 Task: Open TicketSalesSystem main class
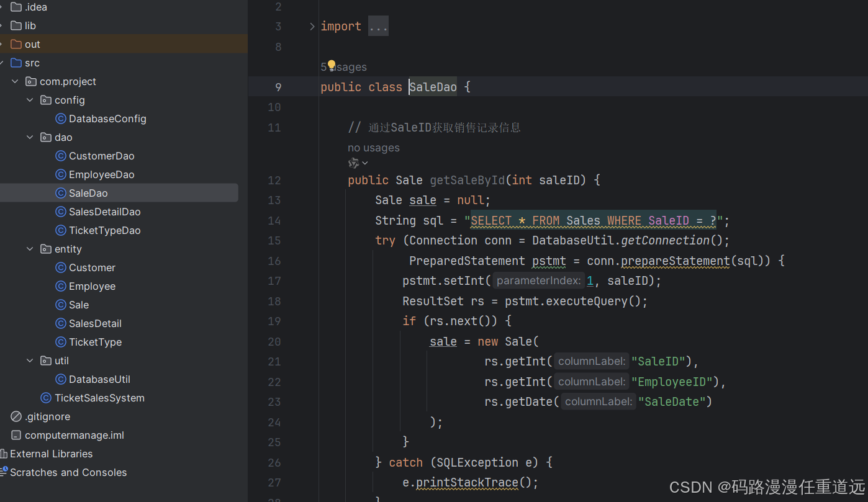(x=99, y=398)
